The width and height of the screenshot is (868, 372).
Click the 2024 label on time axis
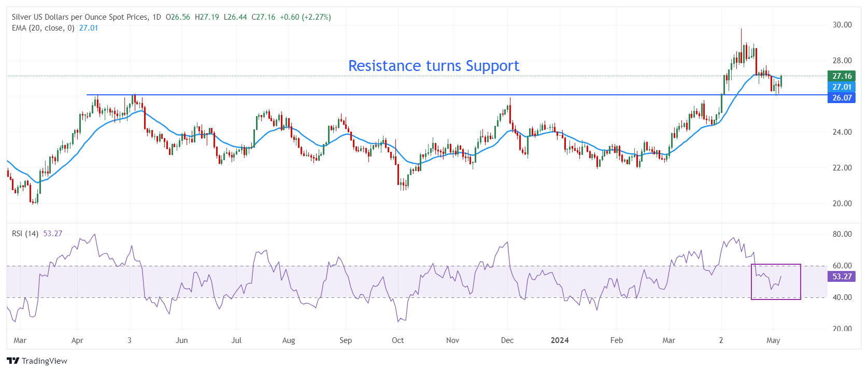[560, 340]
